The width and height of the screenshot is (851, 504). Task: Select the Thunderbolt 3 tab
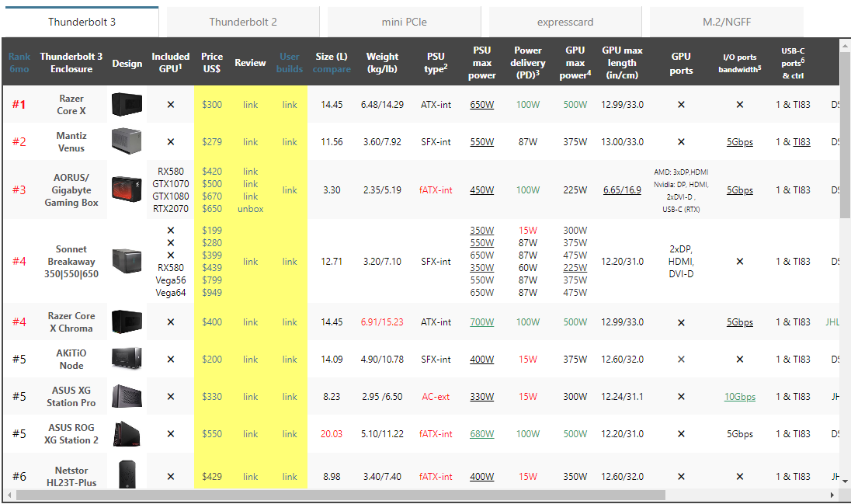[x=82, y=22]
